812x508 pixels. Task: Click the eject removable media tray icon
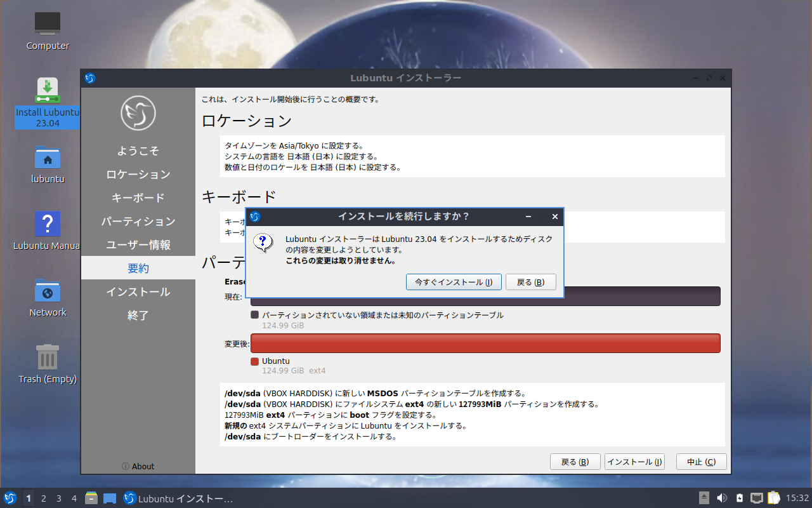tap(704, 498)
